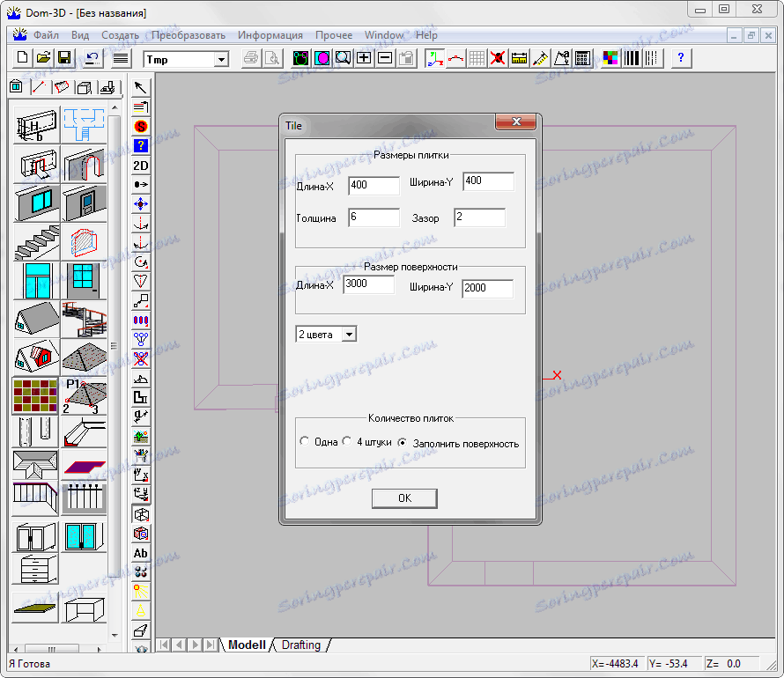The width and height of the screenshot is (784, 678).
Task: Open the Help menu
Action: [x=426, y=35]
